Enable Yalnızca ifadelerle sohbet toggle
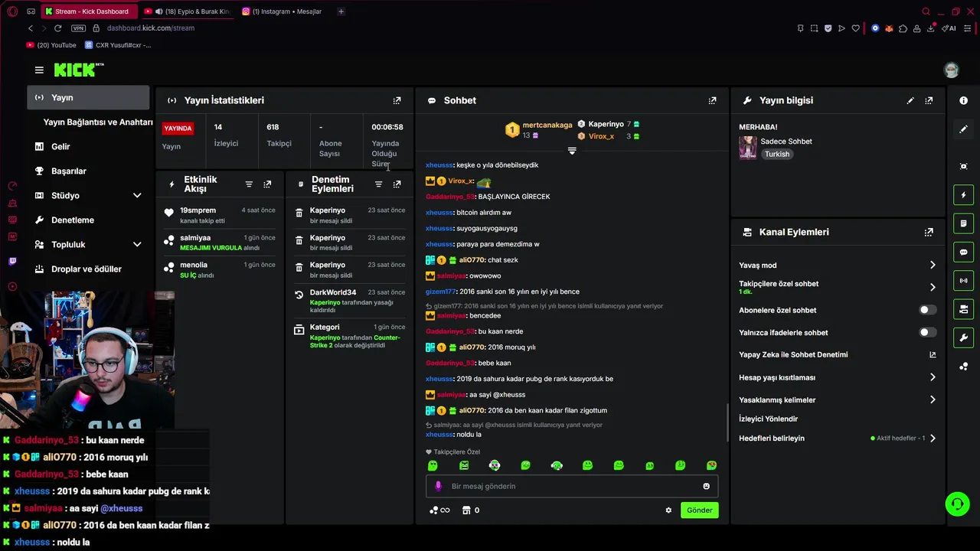Image resolution: width=980 pixels, height=551 pixels. [927, 332]
